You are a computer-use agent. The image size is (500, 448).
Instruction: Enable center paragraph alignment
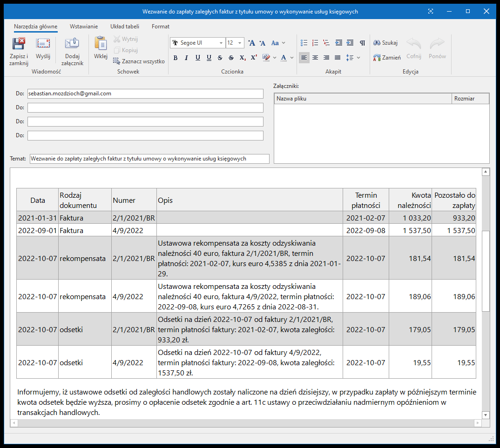315,58
